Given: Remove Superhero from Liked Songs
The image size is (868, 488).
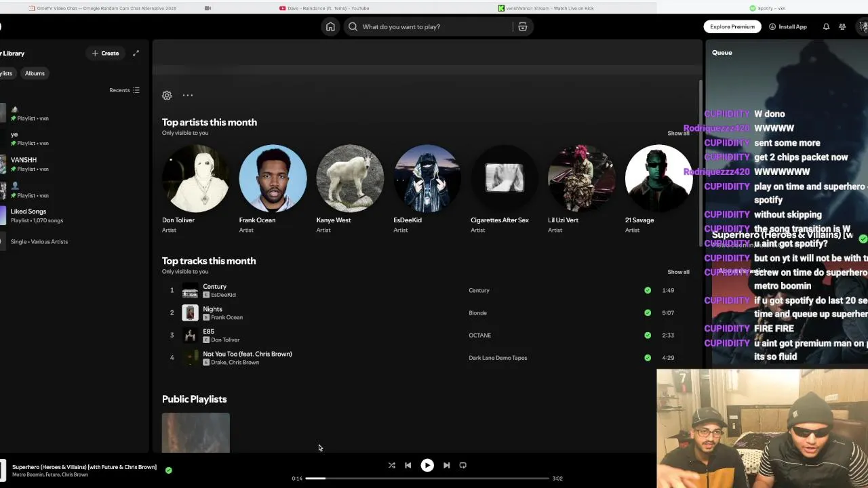Looking at the screenshot, I should 169,470.
